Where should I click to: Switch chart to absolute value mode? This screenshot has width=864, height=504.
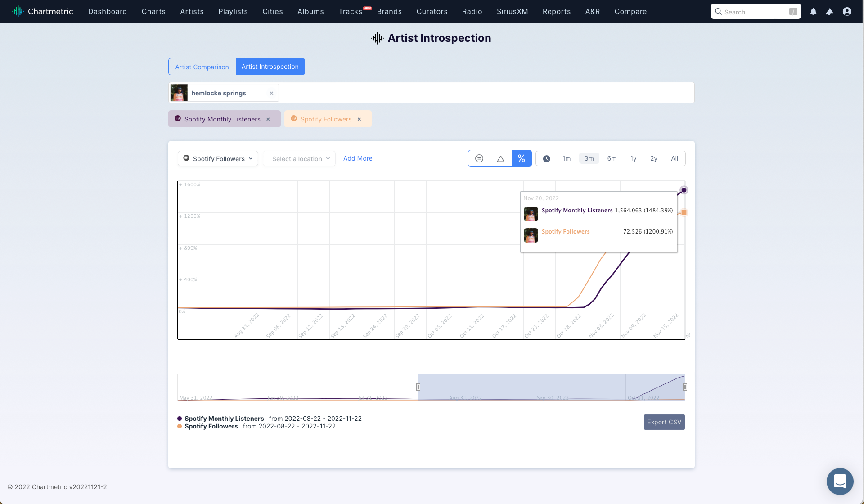pyautogui.click(x=479, y=158)
